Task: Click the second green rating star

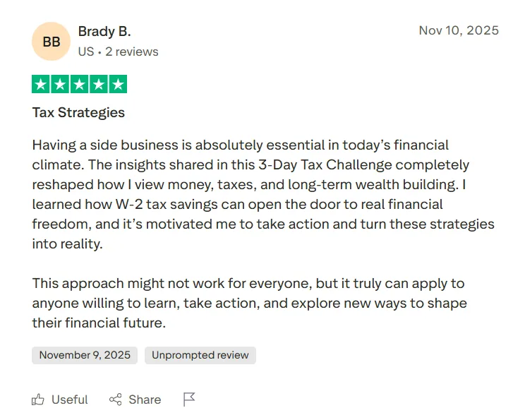Action: [x=60, y=85]
